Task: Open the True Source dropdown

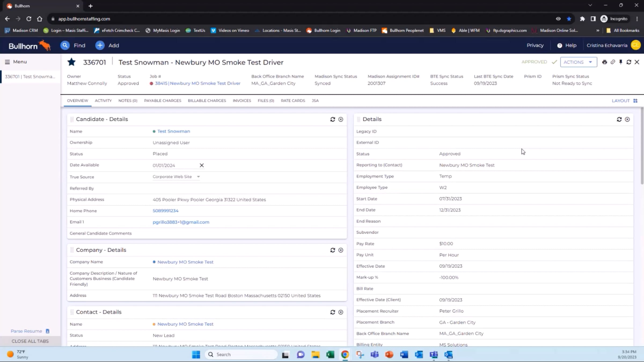Action: (198, 177)
